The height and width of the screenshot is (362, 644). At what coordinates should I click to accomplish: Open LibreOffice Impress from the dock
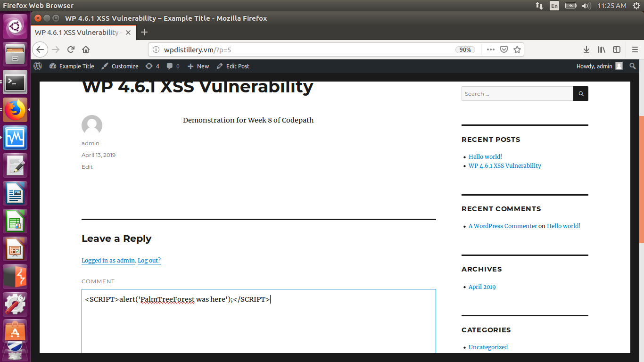15,249
